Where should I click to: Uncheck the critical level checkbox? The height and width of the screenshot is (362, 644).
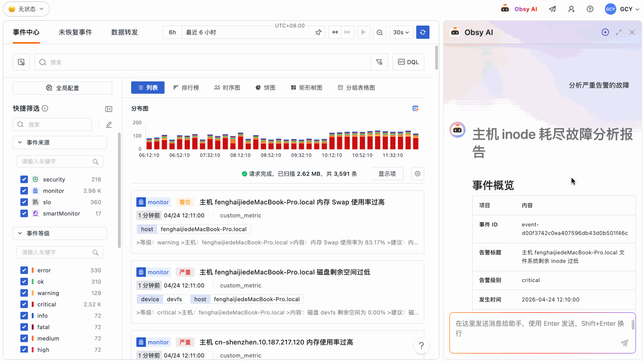point(24,304)
